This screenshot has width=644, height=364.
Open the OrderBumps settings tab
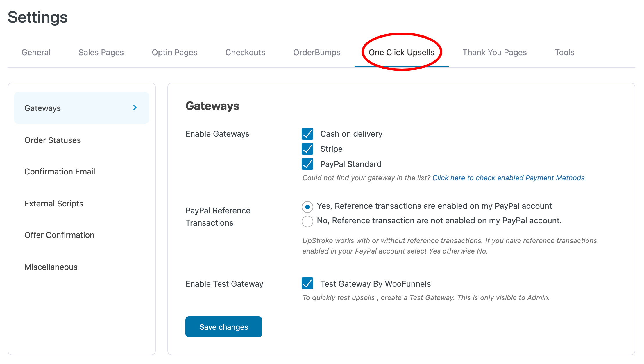[316, 52]
